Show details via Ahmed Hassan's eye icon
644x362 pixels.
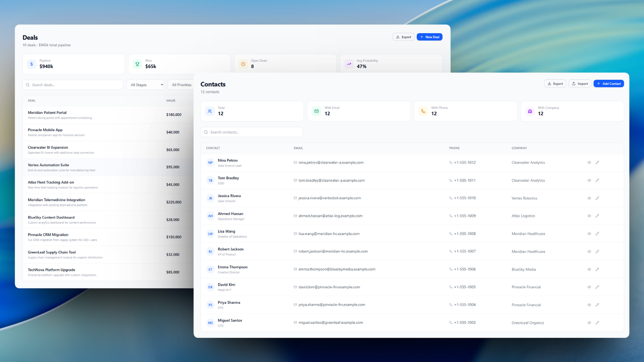(x=589, y=215)
